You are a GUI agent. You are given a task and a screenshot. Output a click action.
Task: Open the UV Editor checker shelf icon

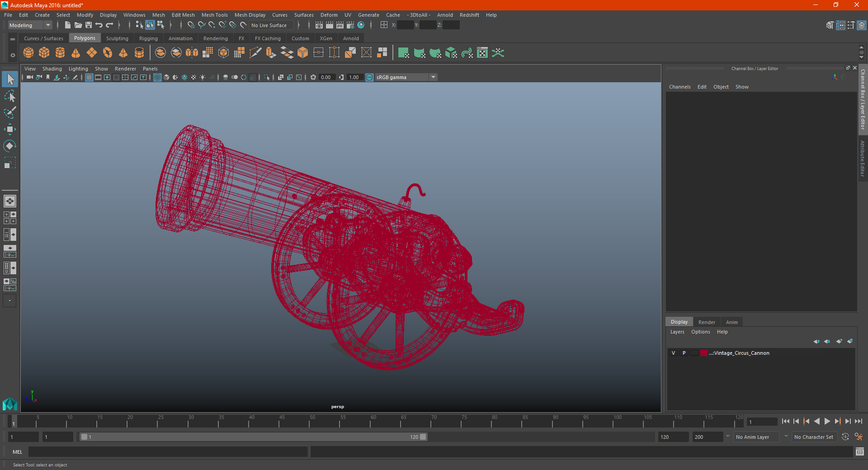(482, 53)
